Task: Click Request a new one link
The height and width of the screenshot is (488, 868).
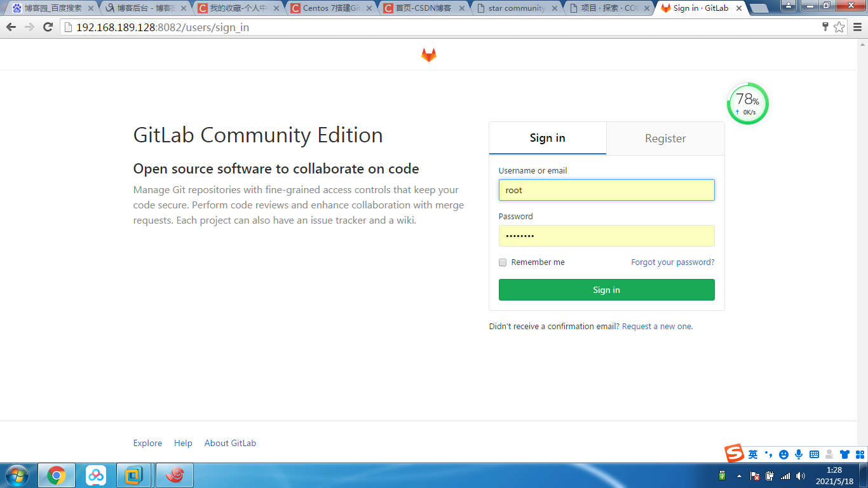Action: 656,327
